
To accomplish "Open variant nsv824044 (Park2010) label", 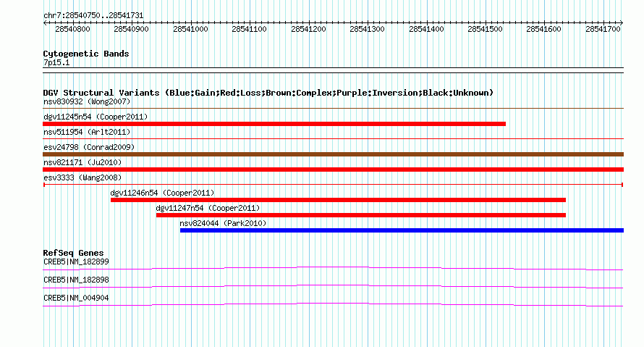I will [223, 223].
